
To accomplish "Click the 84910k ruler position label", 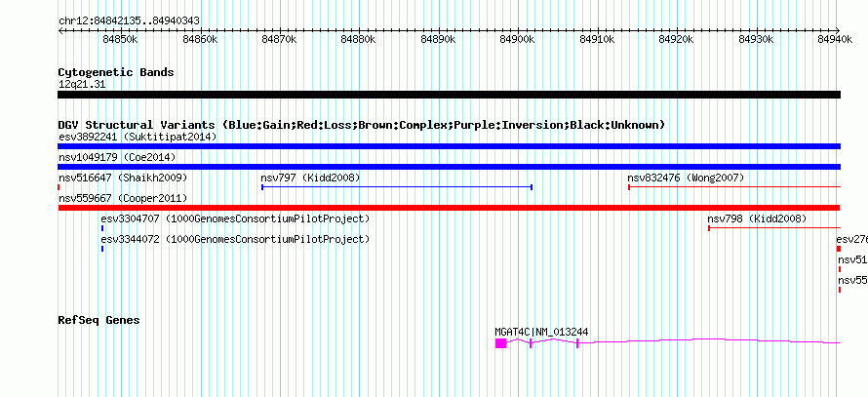I will (x=597, y=39).
